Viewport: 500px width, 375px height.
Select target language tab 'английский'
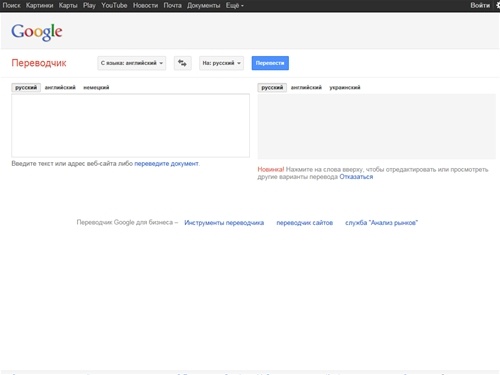(x=306, y=87)
